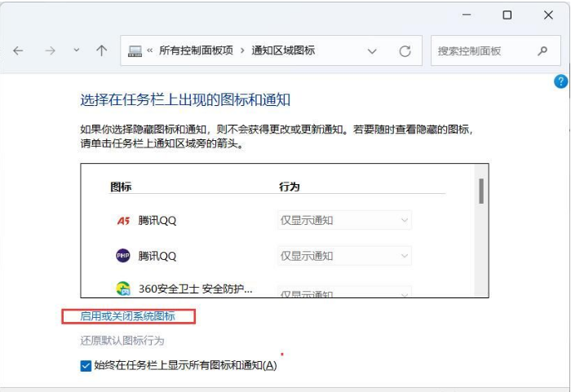Image resolution: width=571 pixels, height=392 pixels.
Task: Click the icon list vertical scrollbar
Action: click(481, 192)
